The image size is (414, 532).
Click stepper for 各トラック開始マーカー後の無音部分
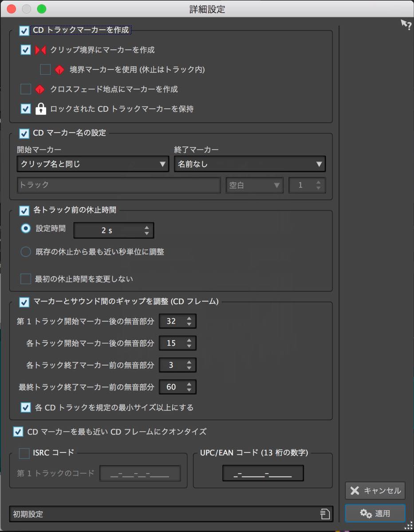click(x=177, y=343)
